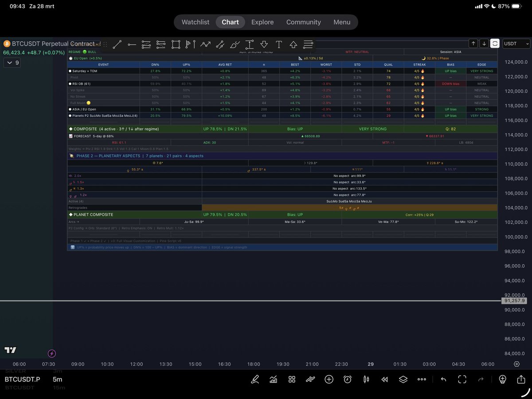Tap the purple lightning flash icon

point(52,353)
